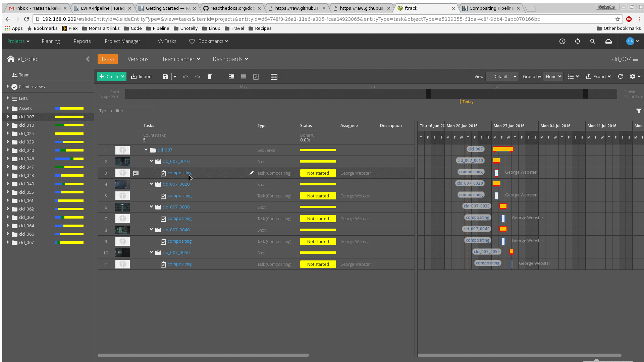
Task: Open the cld_007_0040 shot link
Action: coord(176,230)
